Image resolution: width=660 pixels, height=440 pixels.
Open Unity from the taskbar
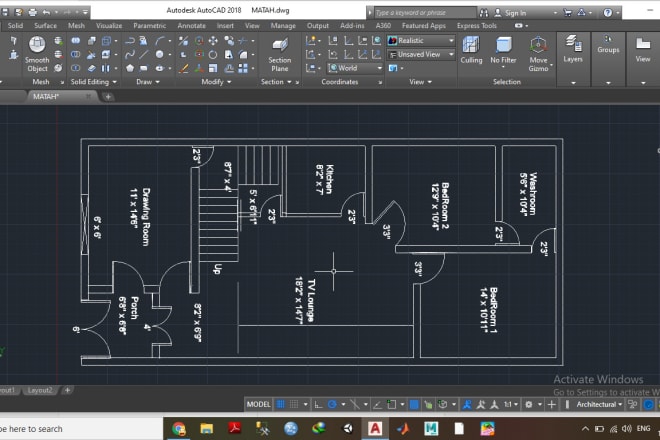point(348,429)
